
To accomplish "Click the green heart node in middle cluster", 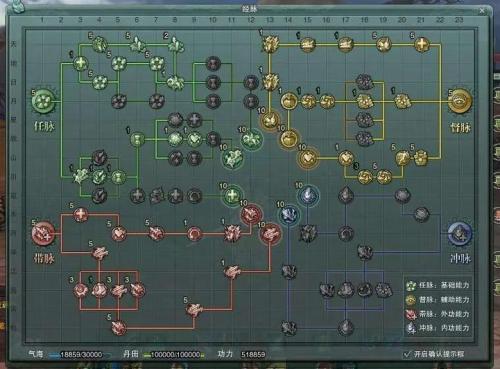I will coord(194,139).
